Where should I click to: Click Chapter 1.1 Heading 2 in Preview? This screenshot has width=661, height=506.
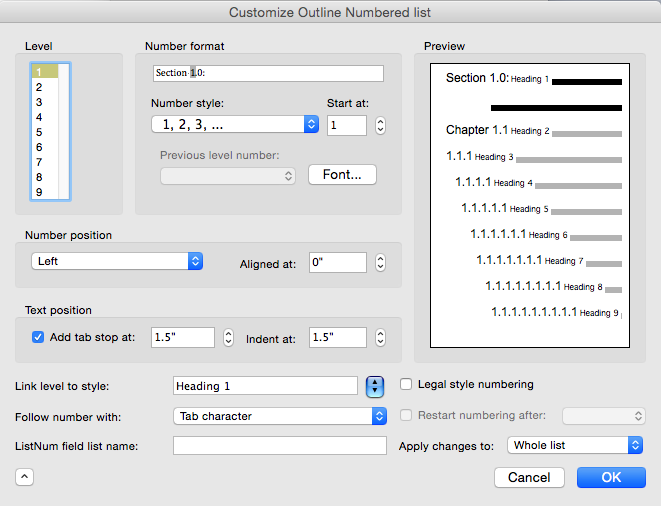[x=534, y=130]
